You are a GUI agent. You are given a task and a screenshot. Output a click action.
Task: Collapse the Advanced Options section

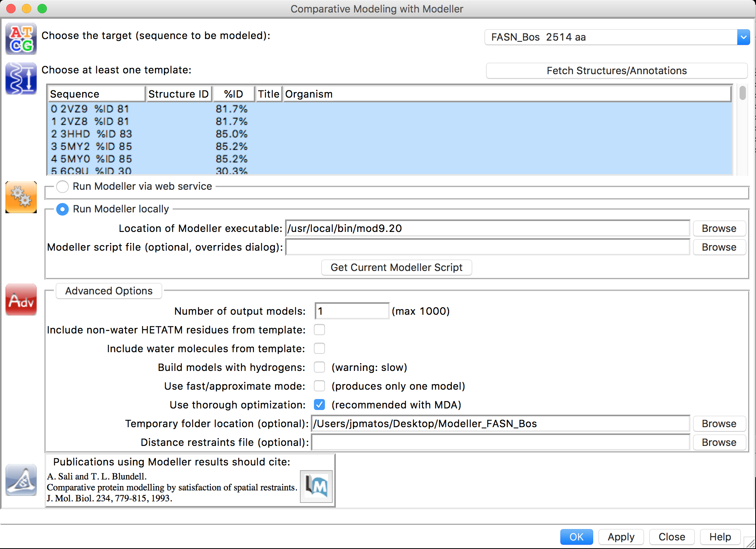tap(109, 291)
